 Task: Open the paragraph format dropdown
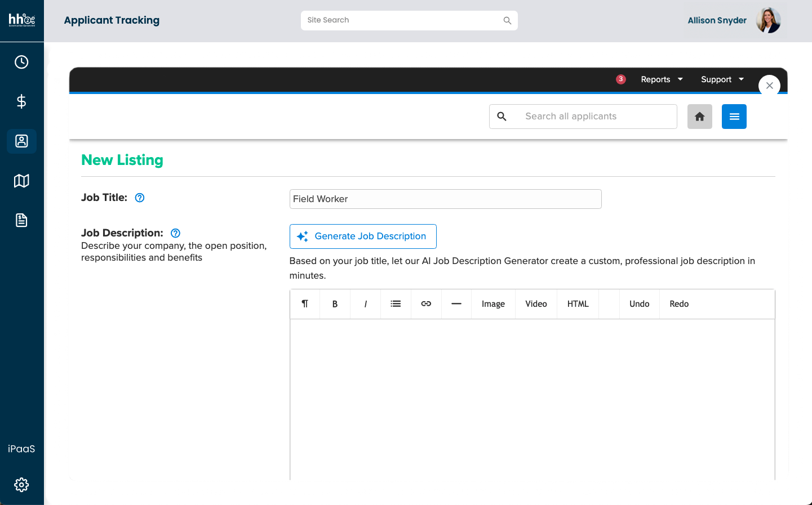(x=305, y=304)
